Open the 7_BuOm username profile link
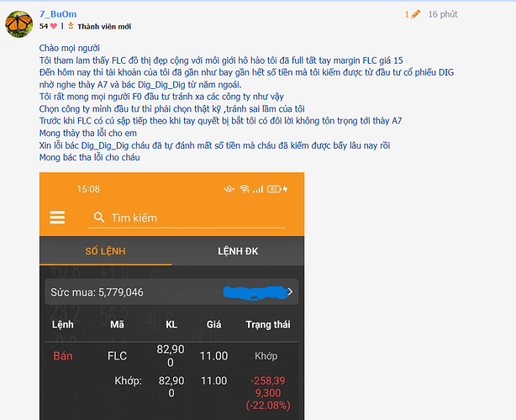516x420 pixels. click(x=58, y=14)
